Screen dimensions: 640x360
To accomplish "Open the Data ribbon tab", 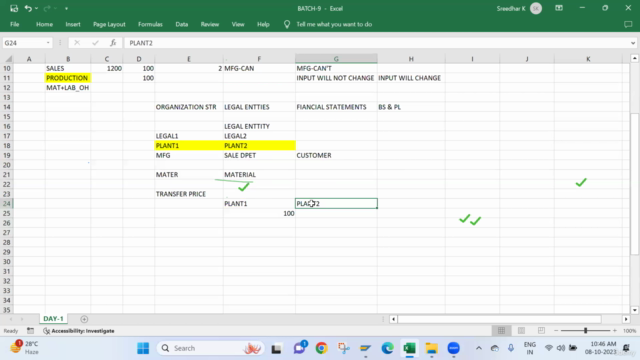I will pyautogui.click(x=182, y=24).
